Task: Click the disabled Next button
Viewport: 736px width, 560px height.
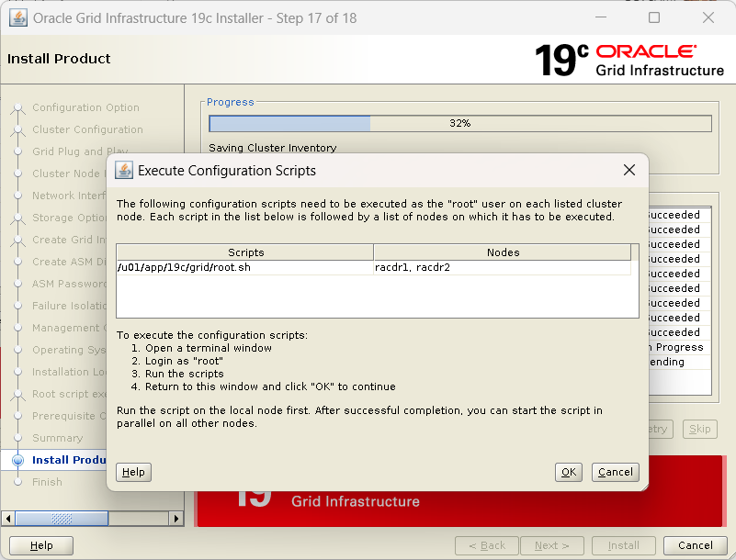Action: click(552, 545)
